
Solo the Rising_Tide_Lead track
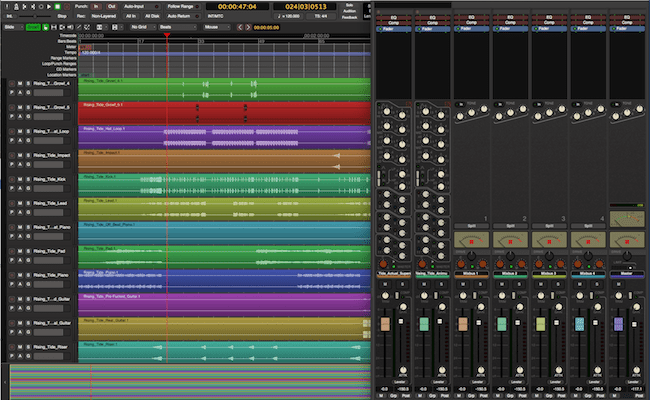pos(27,204)
